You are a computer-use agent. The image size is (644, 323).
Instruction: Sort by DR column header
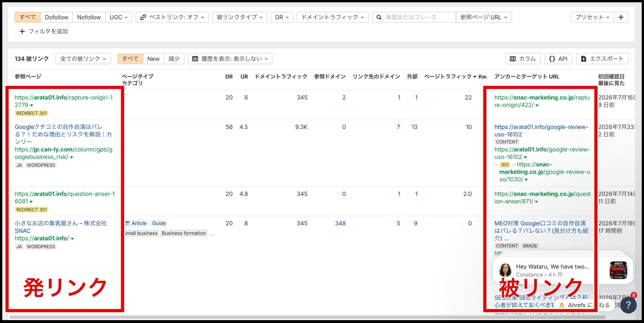[229, 77]
